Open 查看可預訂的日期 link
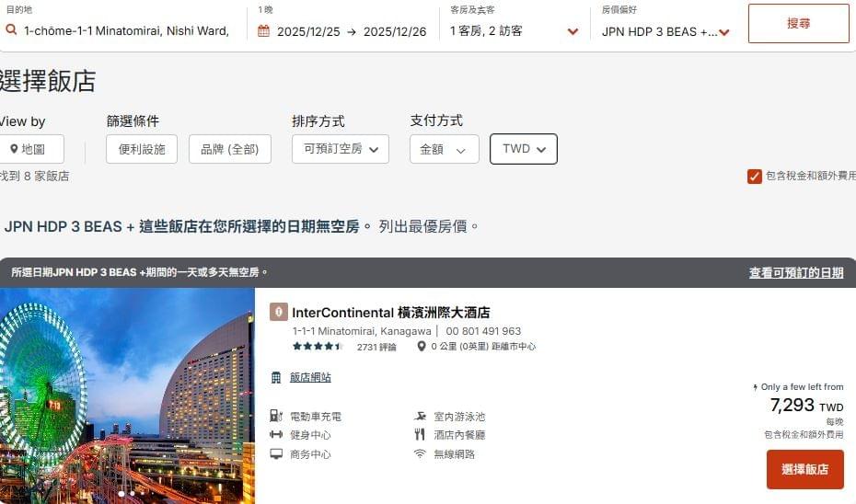 (796, 272)
